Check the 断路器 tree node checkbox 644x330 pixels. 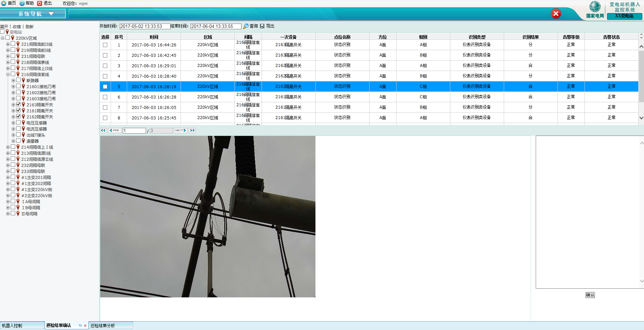point(18,80)
